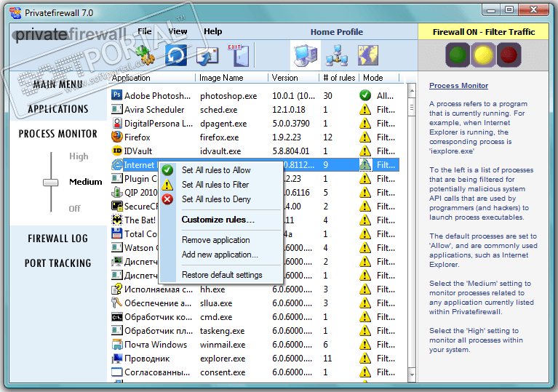Sort by Application column header
The height and width of the screenshot is (392, 558).
(x=152, y=78)
